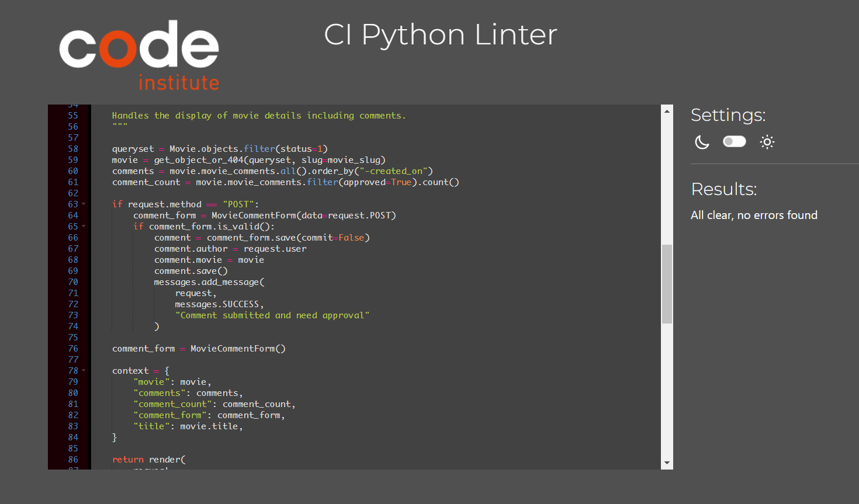
Task: Click the 'Comment submitted and need approval' string
Action: [272, 315]
